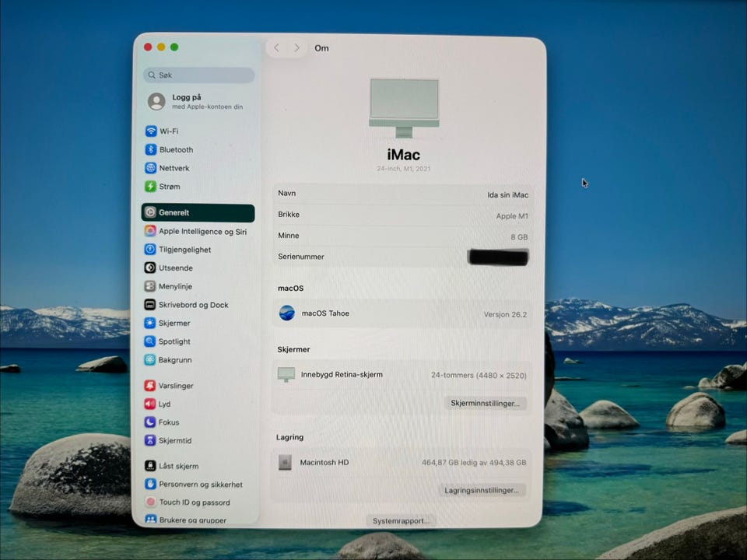Click the Serienummer row label
The width and height of the screenshot is (747, 560).
point(301,256)
